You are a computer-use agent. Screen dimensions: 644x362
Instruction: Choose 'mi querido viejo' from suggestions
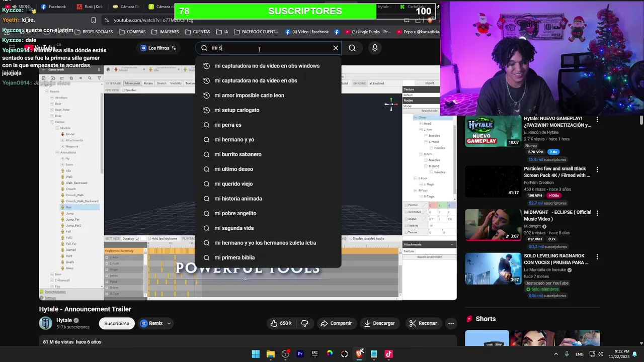click(x=268, y=184)
